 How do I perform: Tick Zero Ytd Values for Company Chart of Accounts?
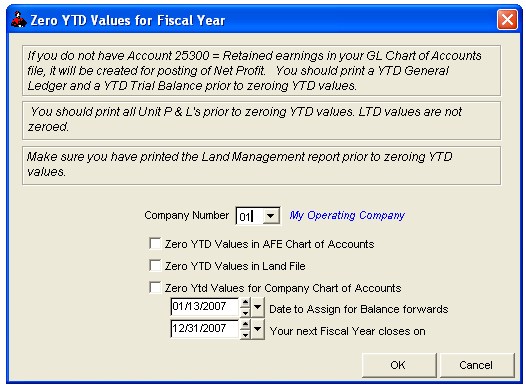[155, 288]
